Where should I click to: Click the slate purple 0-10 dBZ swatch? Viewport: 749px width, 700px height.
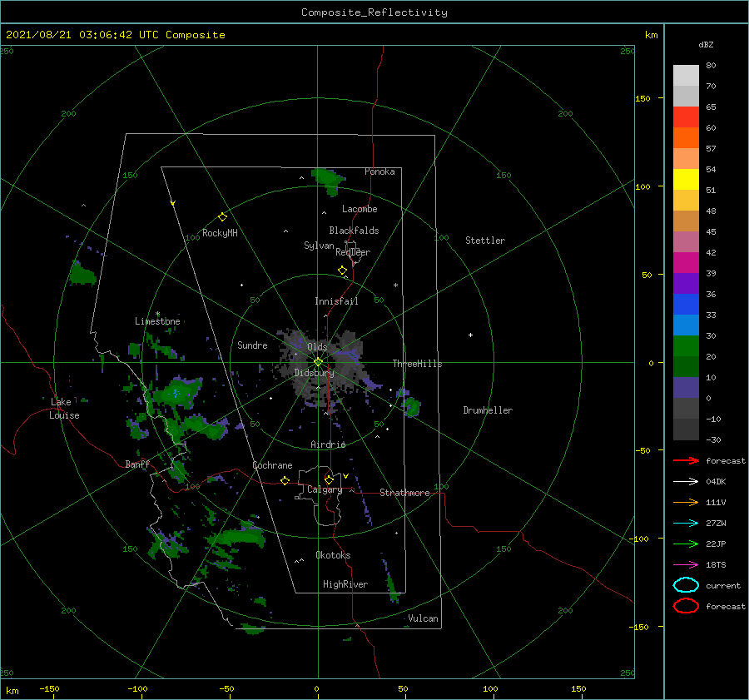686,388
